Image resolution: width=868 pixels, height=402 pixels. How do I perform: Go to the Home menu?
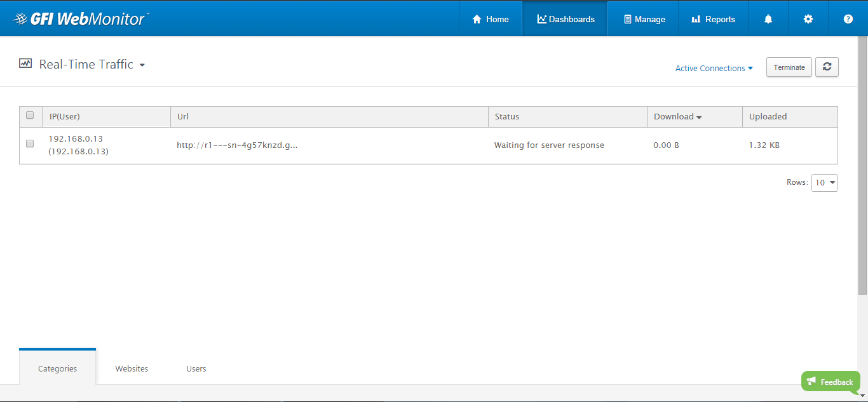[x=491, y=19]
